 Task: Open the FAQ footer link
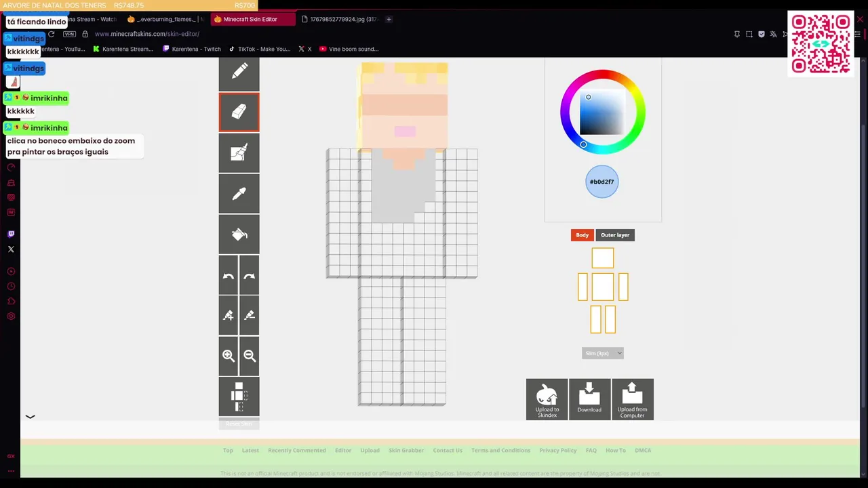tap(591, 450)
